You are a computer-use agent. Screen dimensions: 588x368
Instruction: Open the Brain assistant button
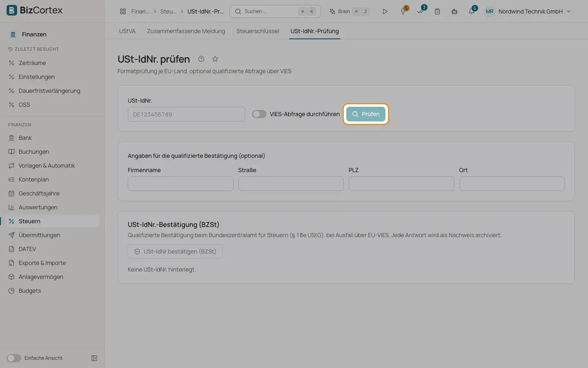tap(349, 11)
